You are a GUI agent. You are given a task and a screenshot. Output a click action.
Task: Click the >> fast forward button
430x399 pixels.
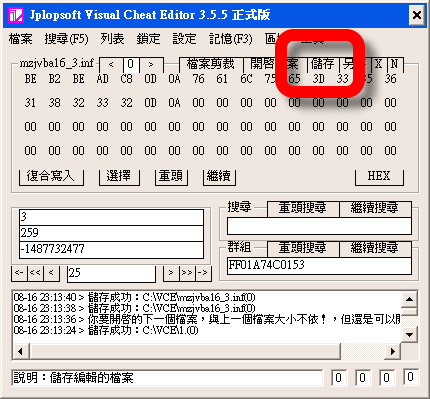[187, 273]
